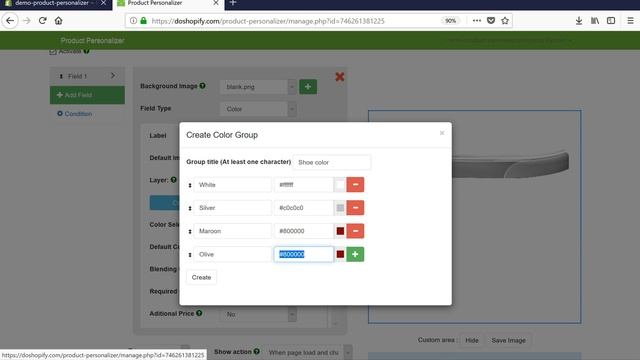Click the 90% zoom level indicator
This screenshot has width=640, height=360.
[x=450, y=21]
